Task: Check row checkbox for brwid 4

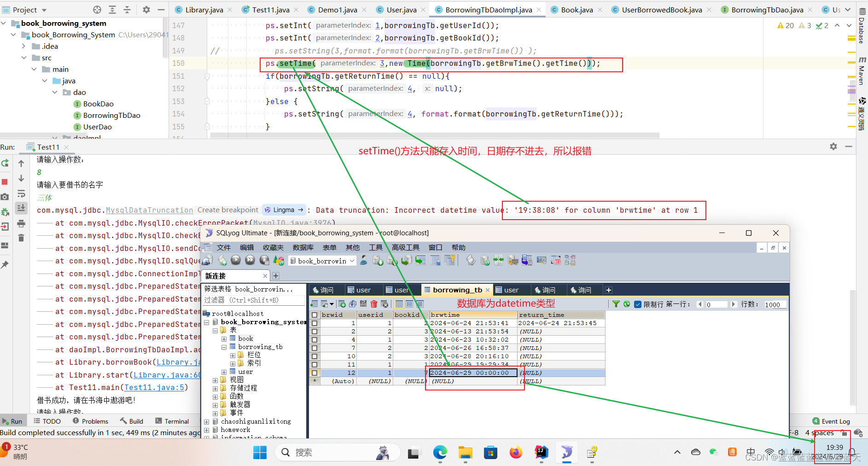Action: point(315,340)
